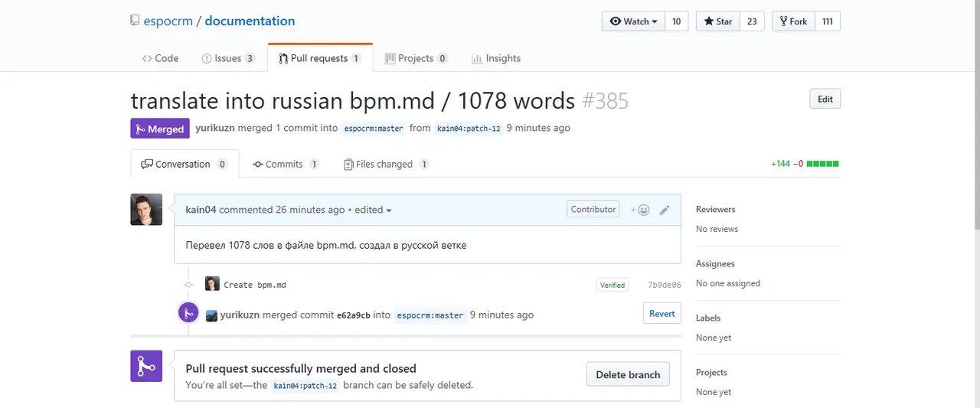View the 111 forks count
The image size is (980, 408).
coord(828,21)
